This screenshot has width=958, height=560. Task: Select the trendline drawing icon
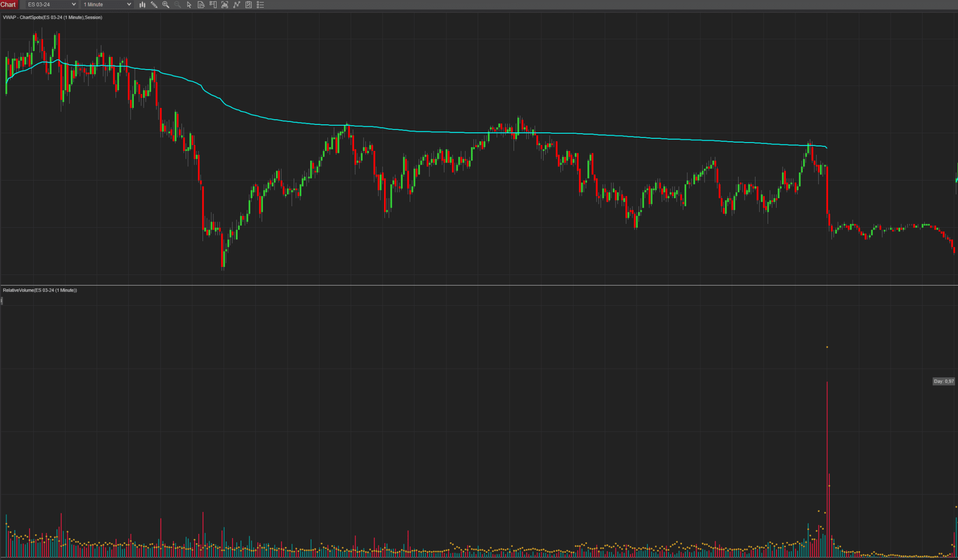point(236,4)
